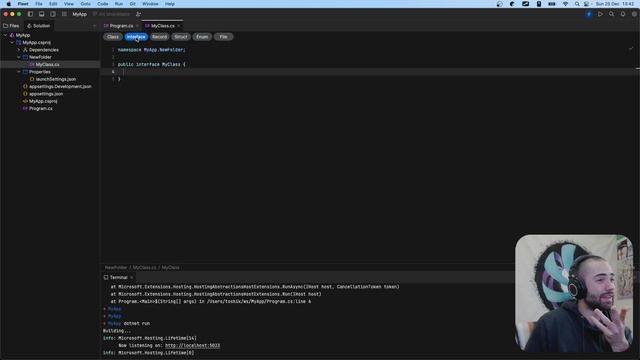Switch to the Files panel tab

11,26
